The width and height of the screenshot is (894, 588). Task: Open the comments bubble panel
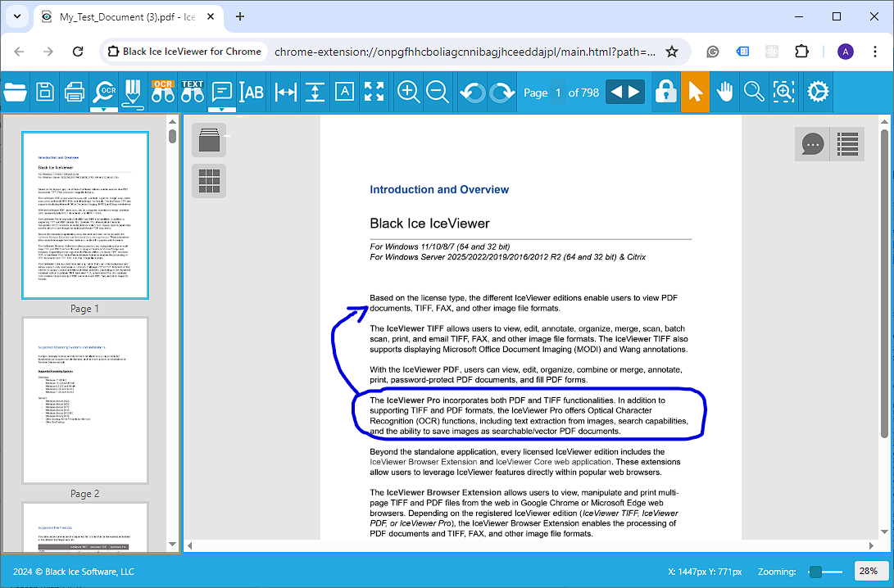(813, 144)
